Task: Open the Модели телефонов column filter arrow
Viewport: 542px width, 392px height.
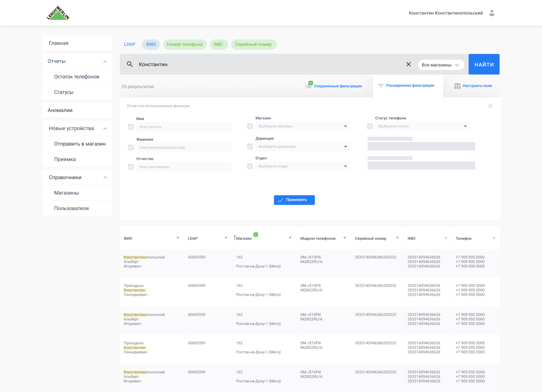Action: 345,238
